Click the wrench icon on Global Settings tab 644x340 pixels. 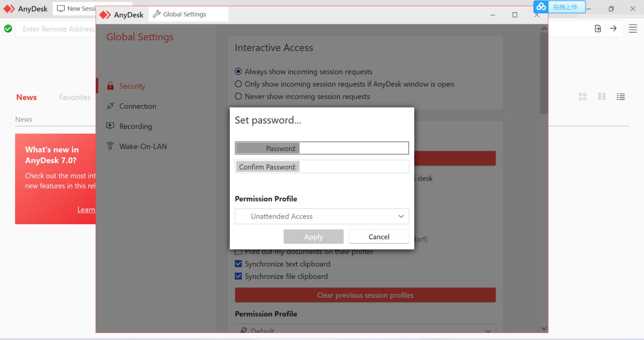[156, 14]
